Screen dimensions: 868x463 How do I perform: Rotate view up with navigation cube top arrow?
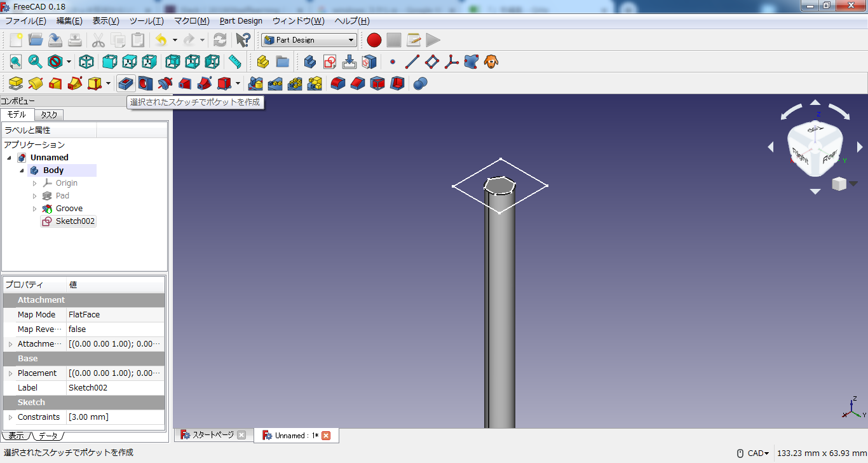pos(815,102)
